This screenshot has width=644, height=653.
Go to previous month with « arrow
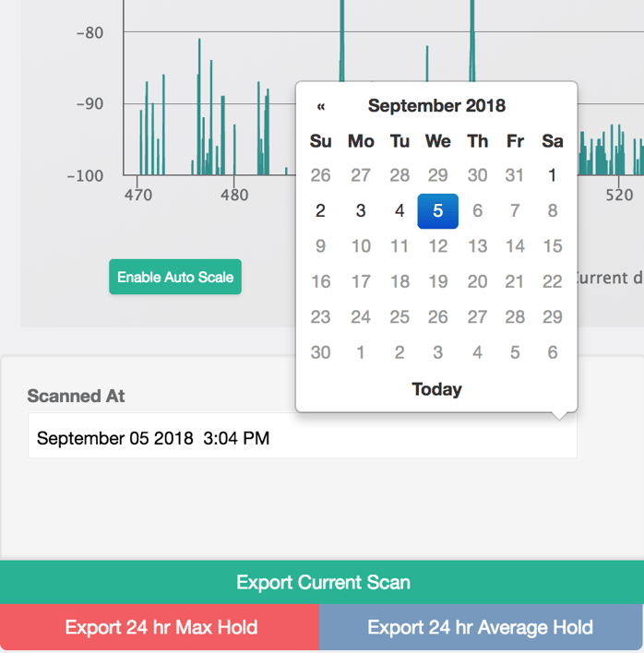[x=321, y=106]
